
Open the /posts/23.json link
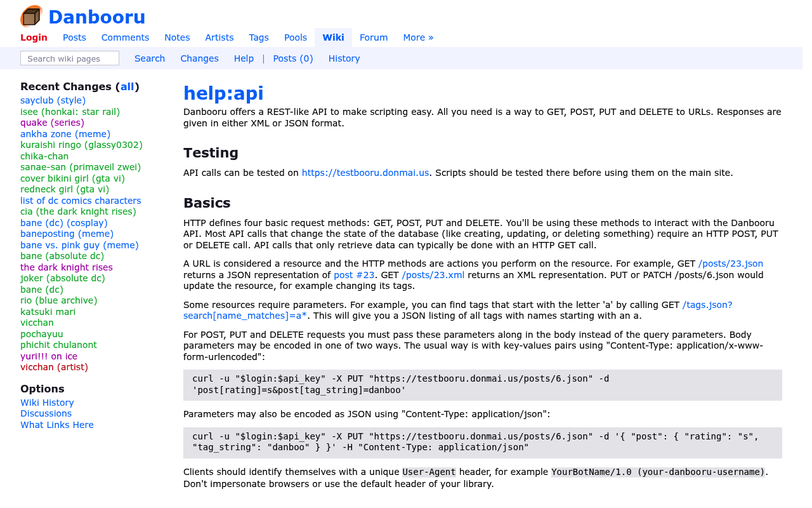point(731,264)
